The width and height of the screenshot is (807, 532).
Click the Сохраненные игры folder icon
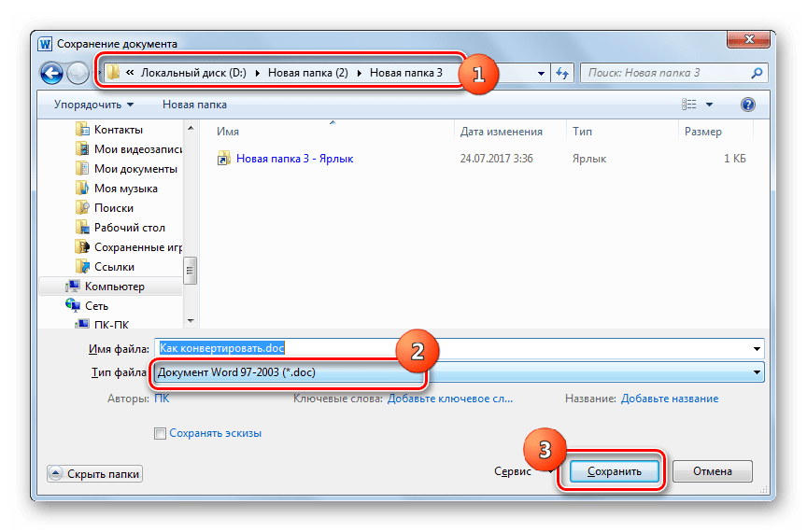click(x=82, y=247)
